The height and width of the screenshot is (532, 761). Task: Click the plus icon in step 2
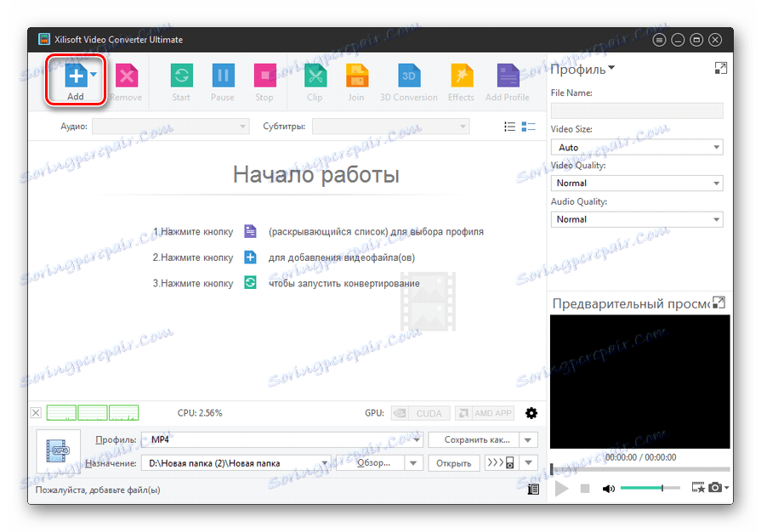click(250, 257)
